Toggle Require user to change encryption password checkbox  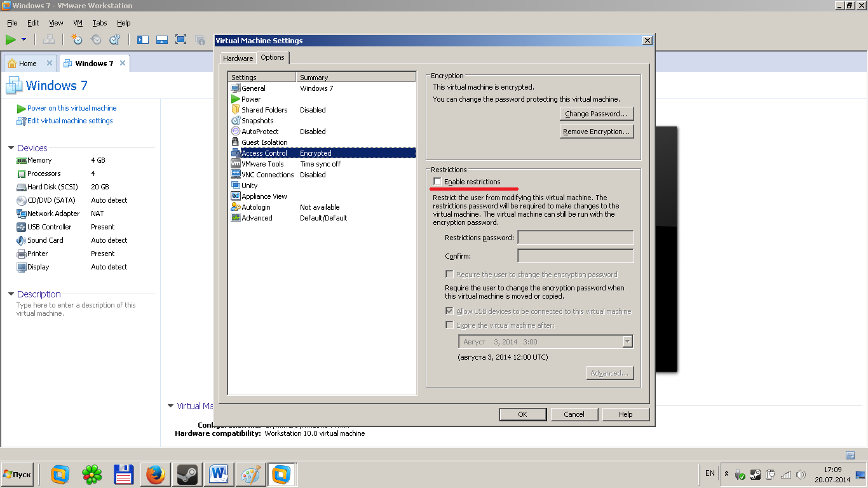tap(449, 274)
